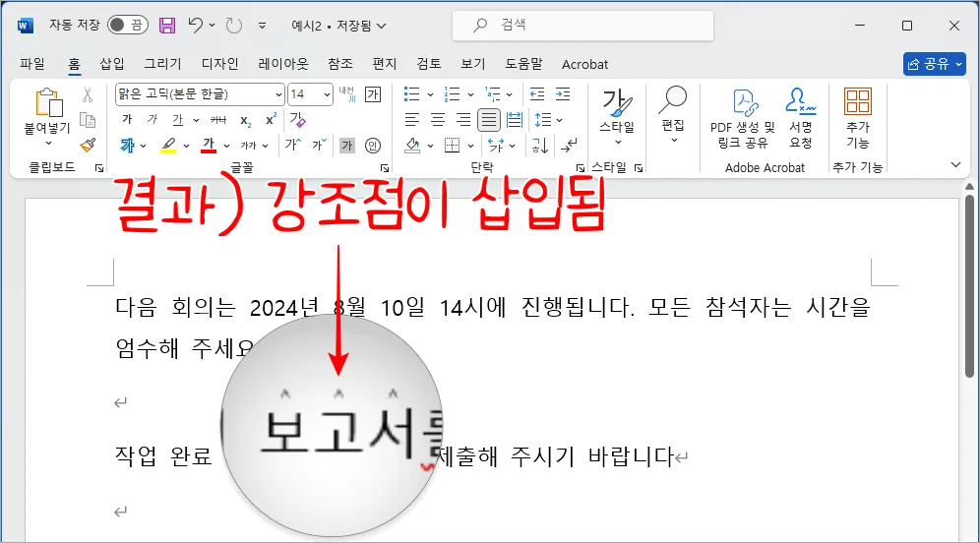
Task: Switch to the 레이아웃 tab
Action: [283, 64]
